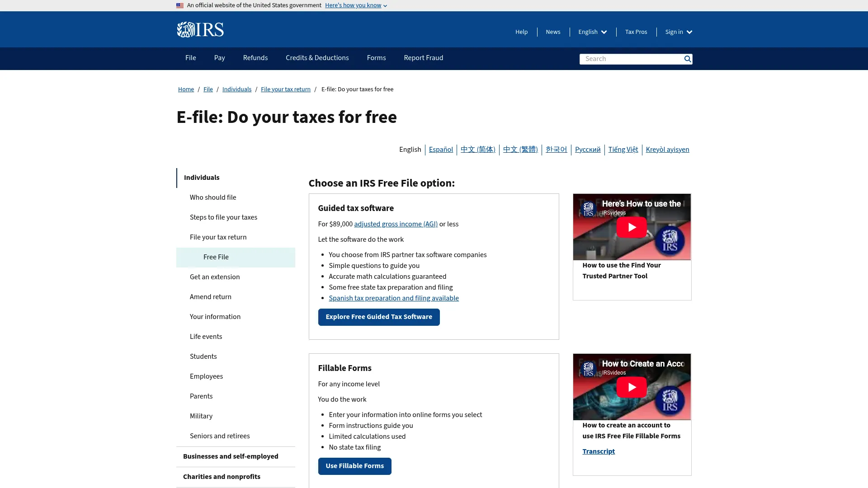Click the IRS logo in the header
868x488 pixels.
200,29
